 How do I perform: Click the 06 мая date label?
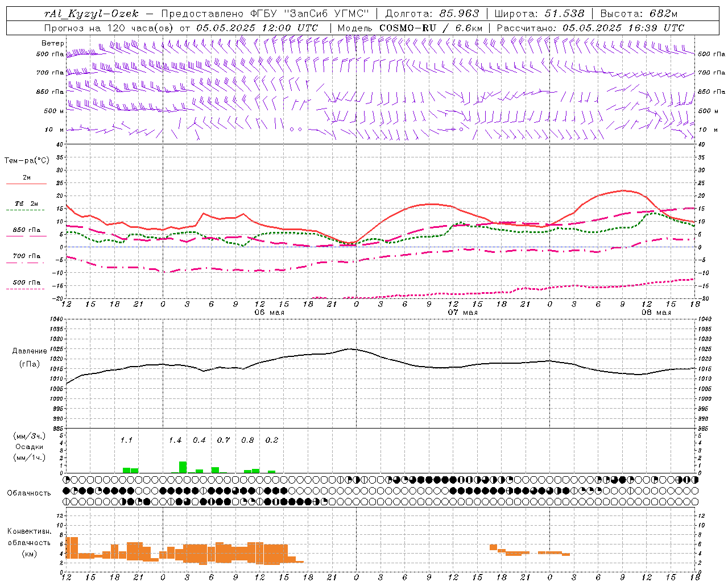click(x=270, y=313)
